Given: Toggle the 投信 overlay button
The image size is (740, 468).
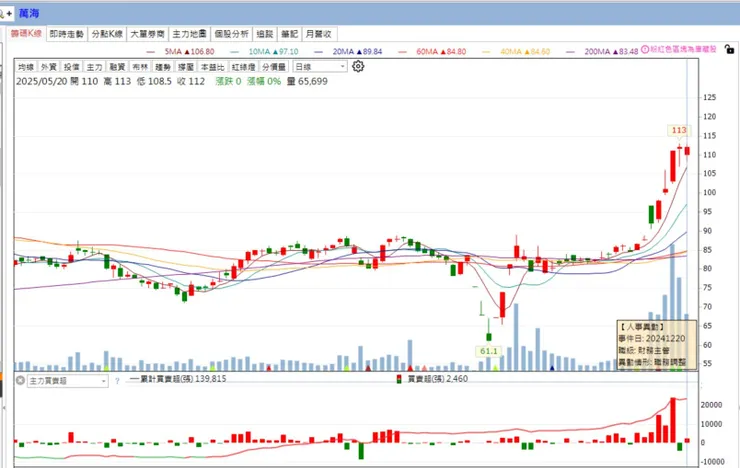Looking at the screenshot, I should point(72,67).
